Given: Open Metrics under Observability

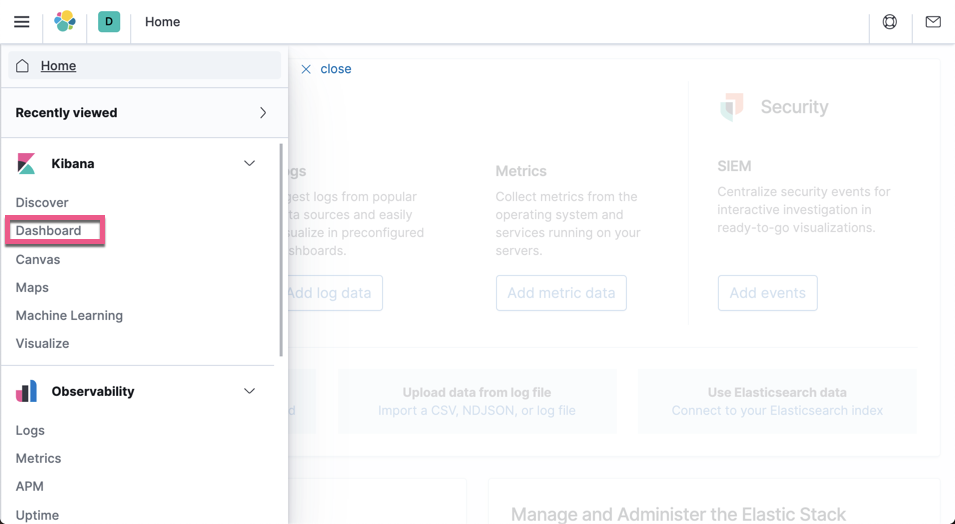Looking at the screenshot, I should tap(38, 458).
